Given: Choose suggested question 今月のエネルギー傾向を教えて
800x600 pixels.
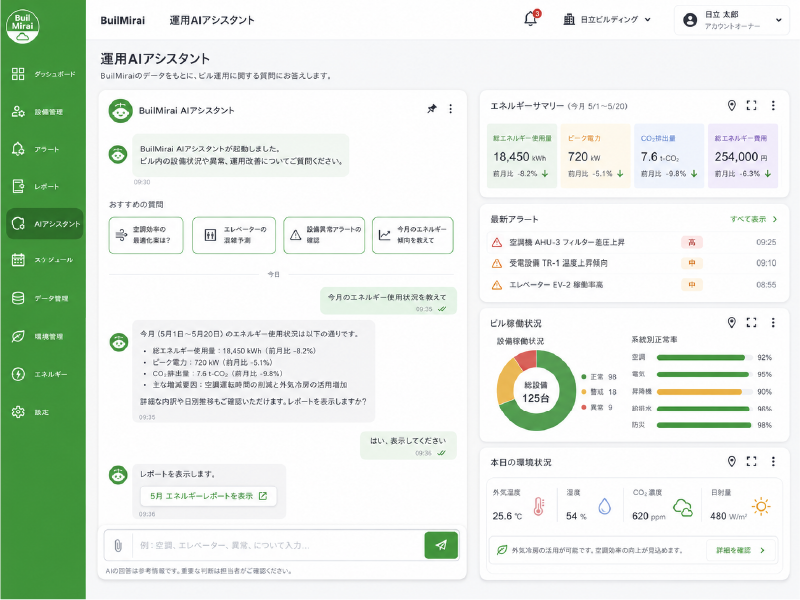Looking at the screenshot, I should (413, 235).
